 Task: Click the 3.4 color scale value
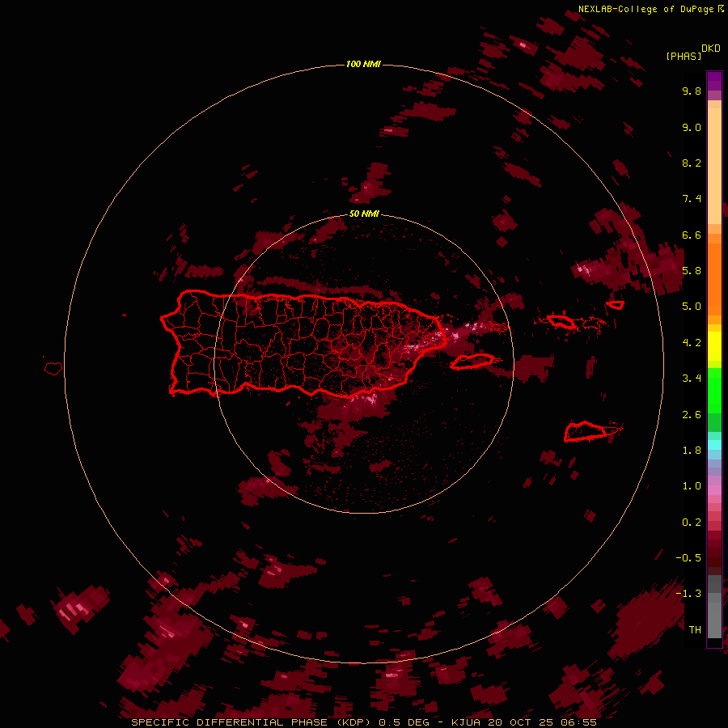point(692,379)
